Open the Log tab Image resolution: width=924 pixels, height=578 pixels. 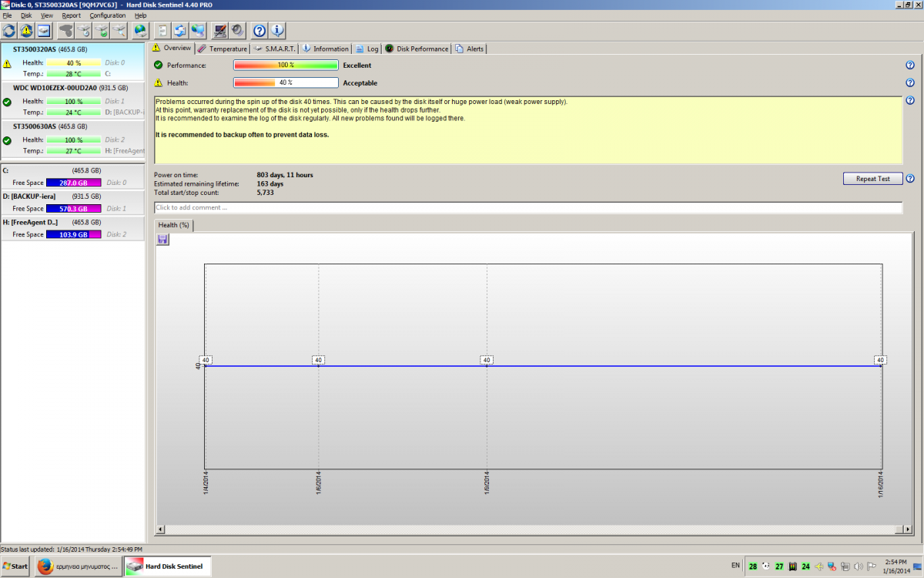(367, 49)
